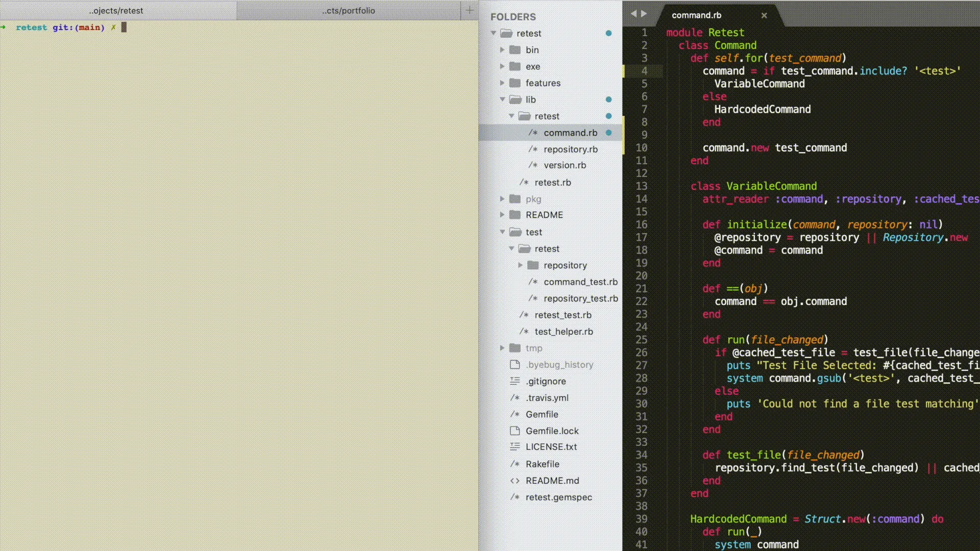Navigate forward with the right arrow in editor

(x=644, y=14)
